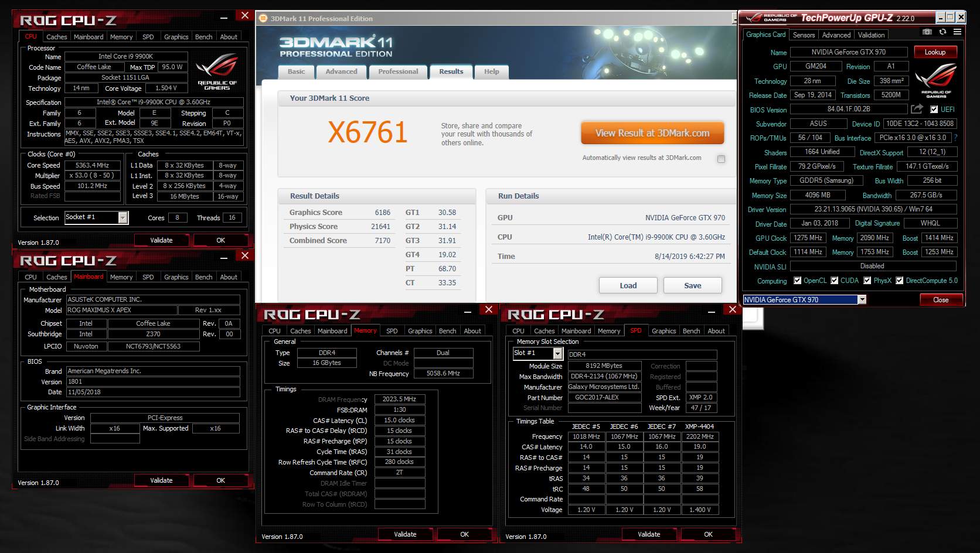
Task: Click OK in the Mainboard CPU-Z window
Action: point(220,480)
